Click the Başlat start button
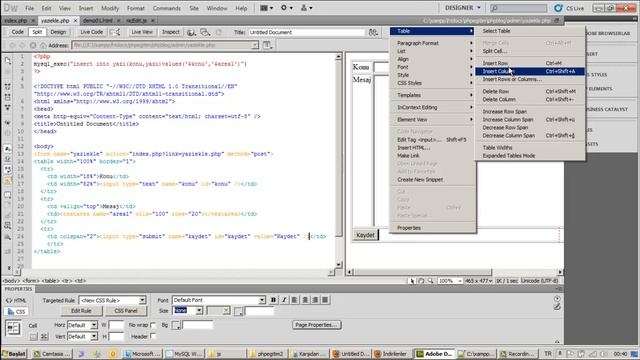640x360 pixels. pyautogui.click(x=14, y=353)
